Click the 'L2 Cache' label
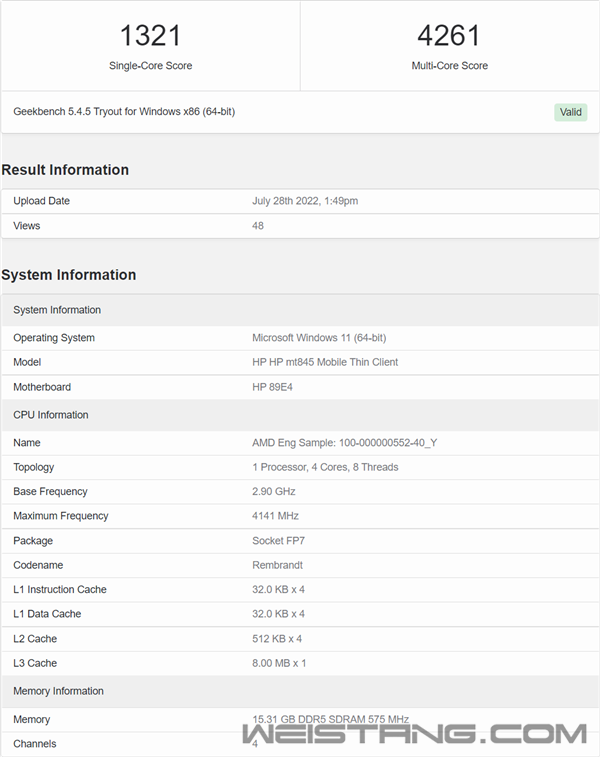This screenshot has height=757, width=600. pos(35,639)
